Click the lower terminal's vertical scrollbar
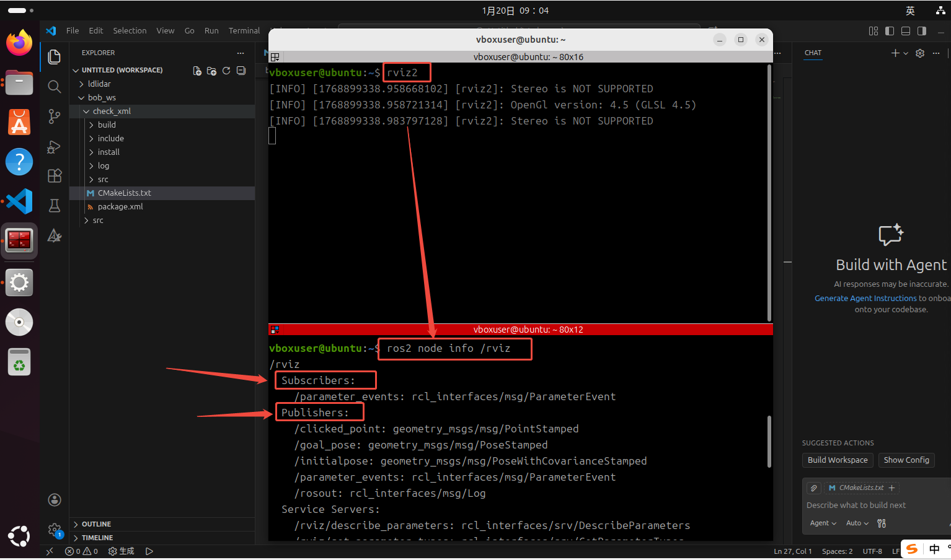This screenshot has height=560, width=951. tap(769, 441)
